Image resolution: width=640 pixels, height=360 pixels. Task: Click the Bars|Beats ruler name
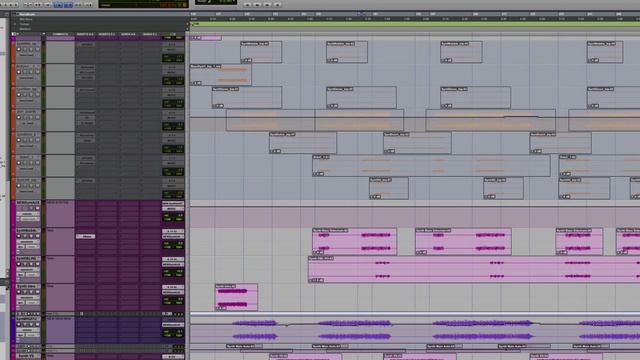pos(26,14)
